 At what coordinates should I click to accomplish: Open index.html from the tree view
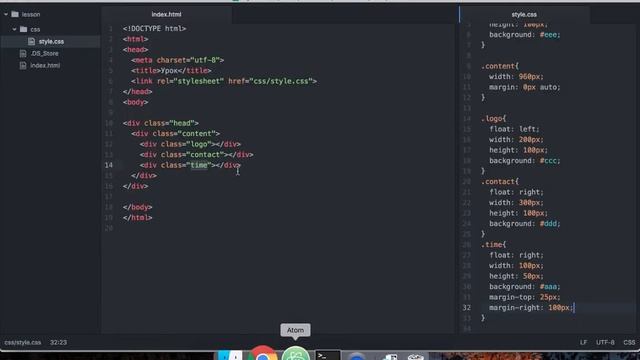tap(45, 65)
